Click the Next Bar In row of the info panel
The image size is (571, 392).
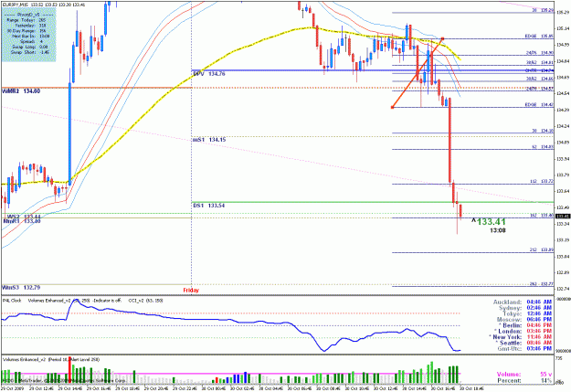[31, 37]
